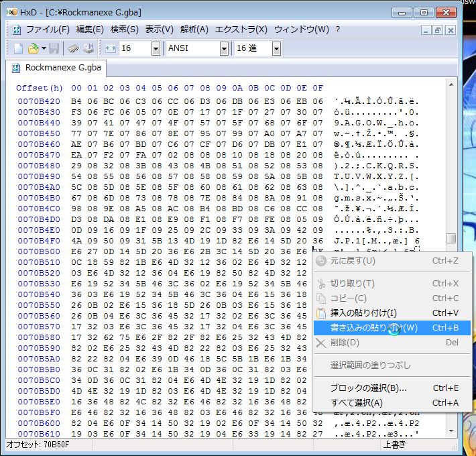Click the Open RAM chip icon
The height and width of the screenshot is (456, 476).
pos(73,48)
